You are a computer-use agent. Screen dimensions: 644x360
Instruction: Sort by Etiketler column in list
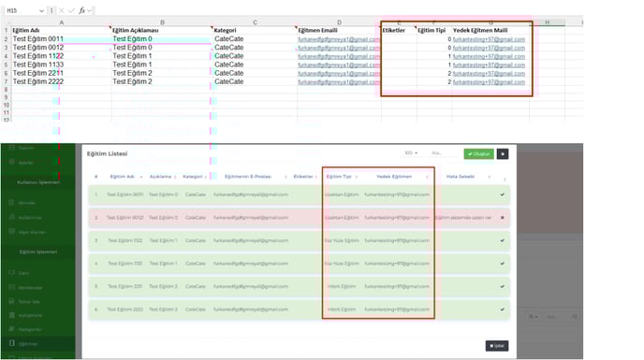[x=305, y=177]
